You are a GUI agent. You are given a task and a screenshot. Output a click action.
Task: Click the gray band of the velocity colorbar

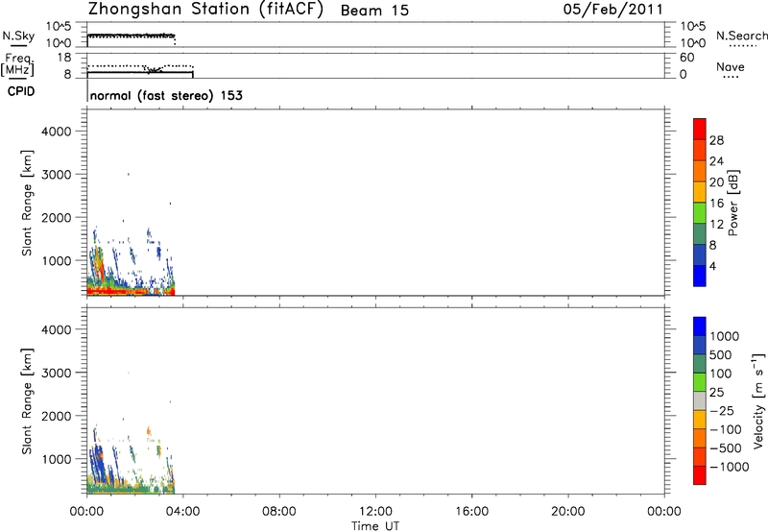coord(700,400)
